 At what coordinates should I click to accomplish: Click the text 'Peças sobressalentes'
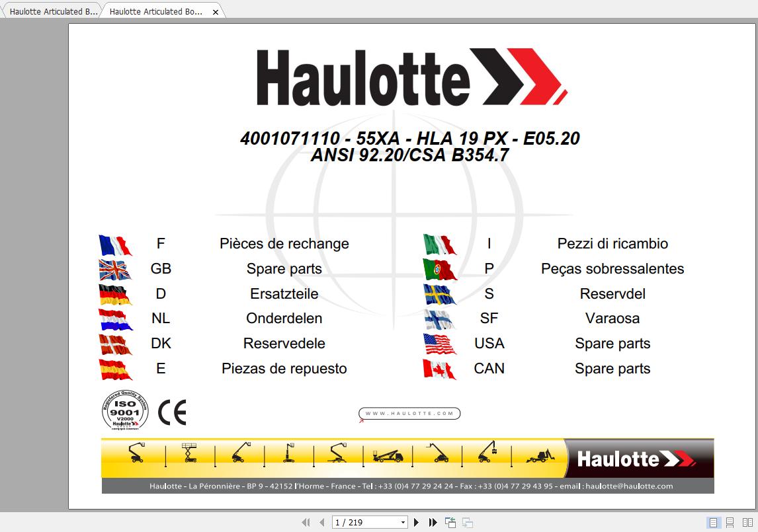click(612, 269)
